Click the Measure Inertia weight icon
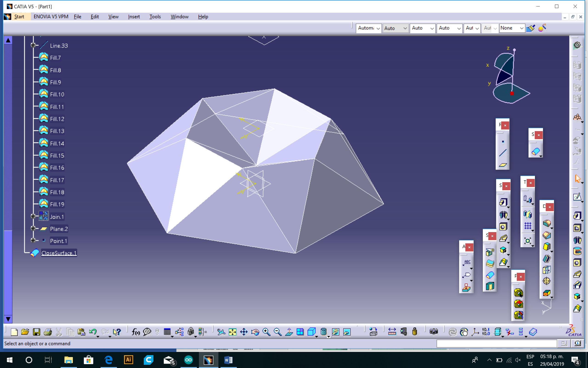The width and height of the screenshot is (588, 368). coord(415,332)
